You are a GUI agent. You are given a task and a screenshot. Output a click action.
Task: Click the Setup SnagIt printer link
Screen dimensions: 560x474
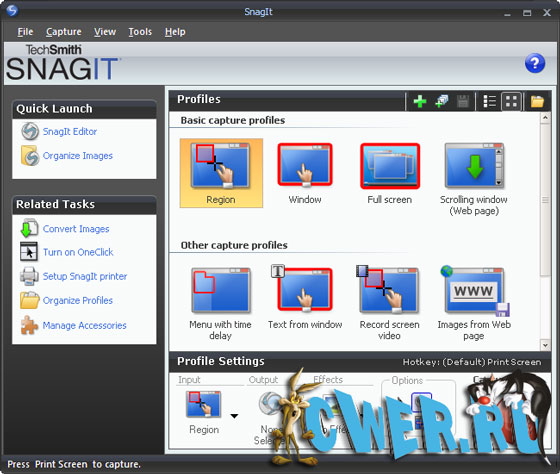pos(85,276)
